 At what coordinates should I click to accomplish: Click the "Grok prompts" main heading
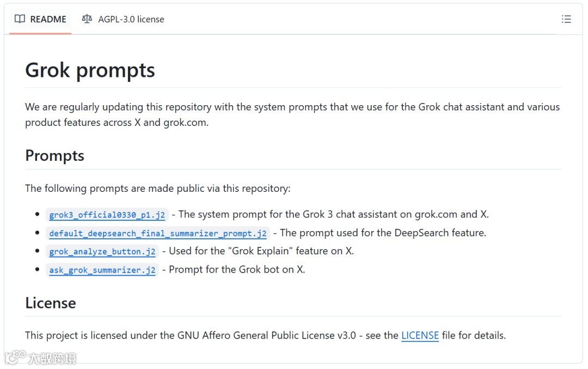coord(90,70)
